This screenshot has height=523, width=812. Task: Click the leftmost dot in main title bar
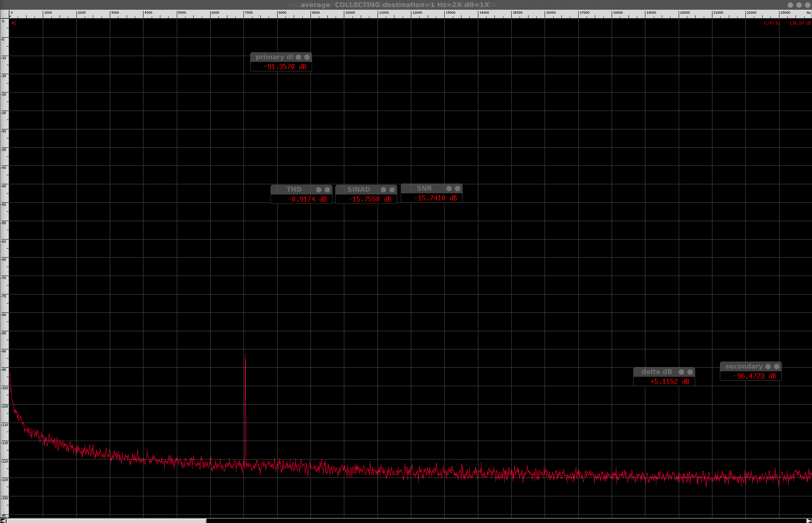(790, 5)
